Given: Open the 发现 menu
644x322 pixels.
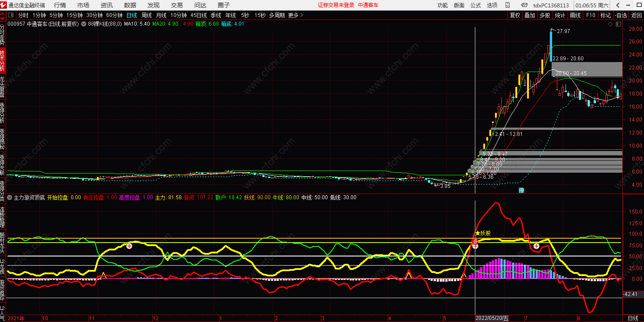Looking at the screenshot, I should point(154,5).
